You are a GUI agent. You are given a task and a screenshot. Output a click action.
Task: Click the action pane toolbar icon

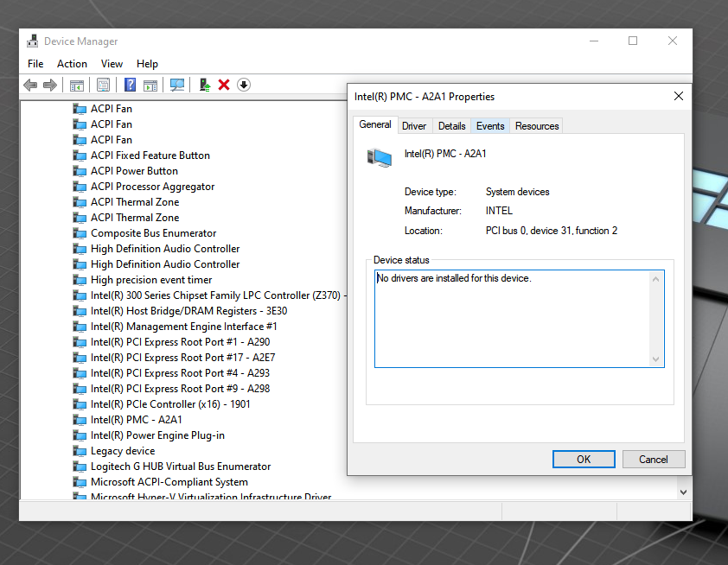[150, 86]
